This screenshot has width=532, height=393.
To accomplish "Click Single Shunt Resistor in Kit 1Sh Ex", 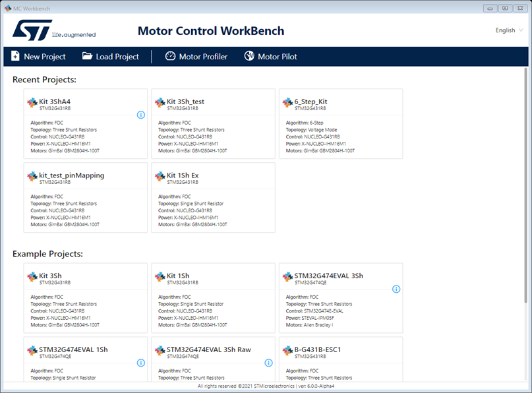I will pyautogui.click(x=202, y=204).
